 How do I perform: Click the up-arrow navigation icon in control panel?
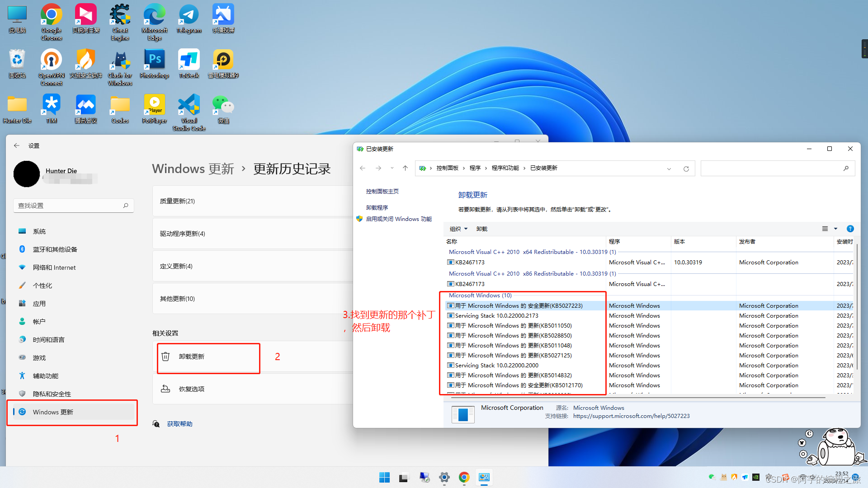pos(405,168)
